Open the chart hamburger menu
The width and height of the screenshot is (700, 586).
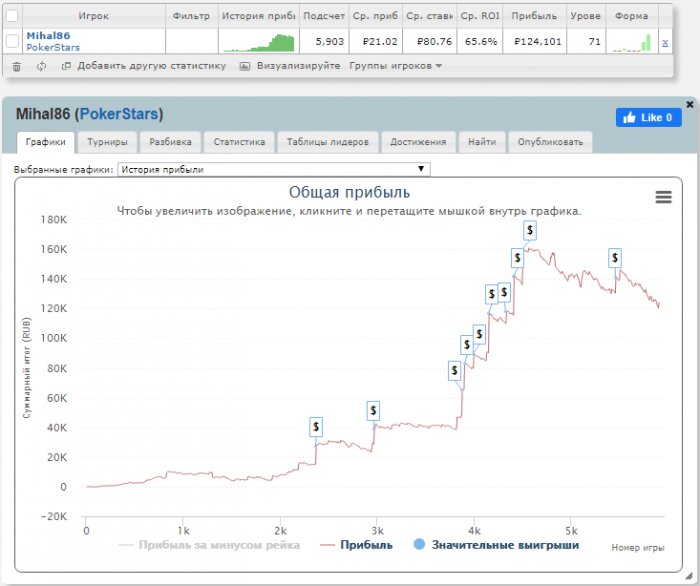(x=663, y=197)
